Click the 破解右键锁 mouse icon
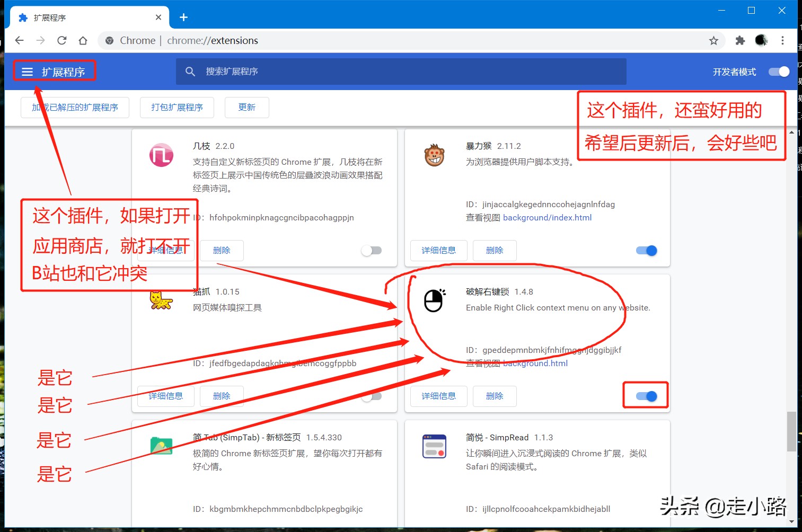The image size is (802, 532). click(433, 300)
